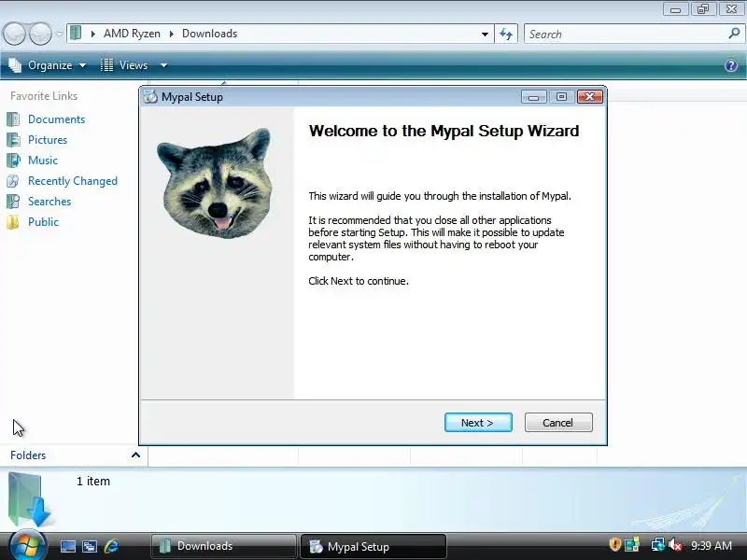The width and height of the screenshot is (747, 560).
Task: Open the Searches favorite link
Action: coord(49,202)
